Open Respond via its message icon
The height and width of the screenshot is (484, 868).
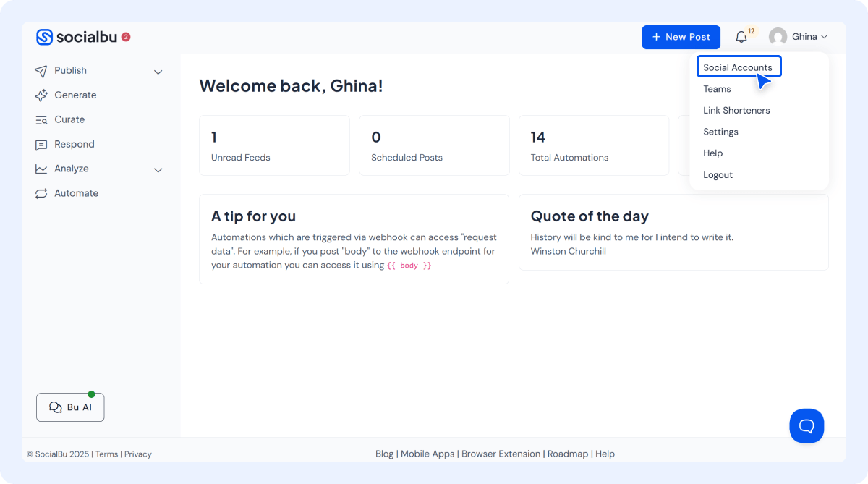(x=41, y=145)
